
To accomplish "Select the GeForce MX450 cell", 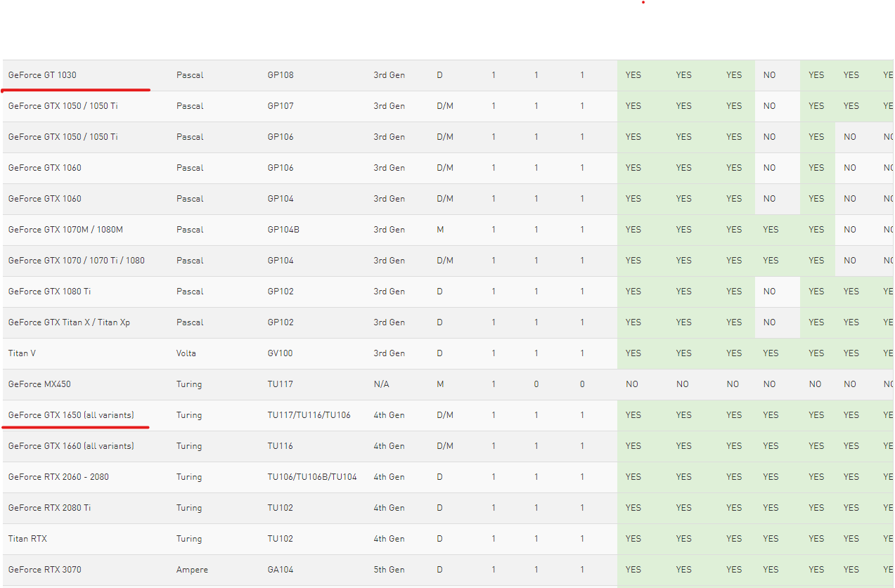I will [x=39, y=384].
